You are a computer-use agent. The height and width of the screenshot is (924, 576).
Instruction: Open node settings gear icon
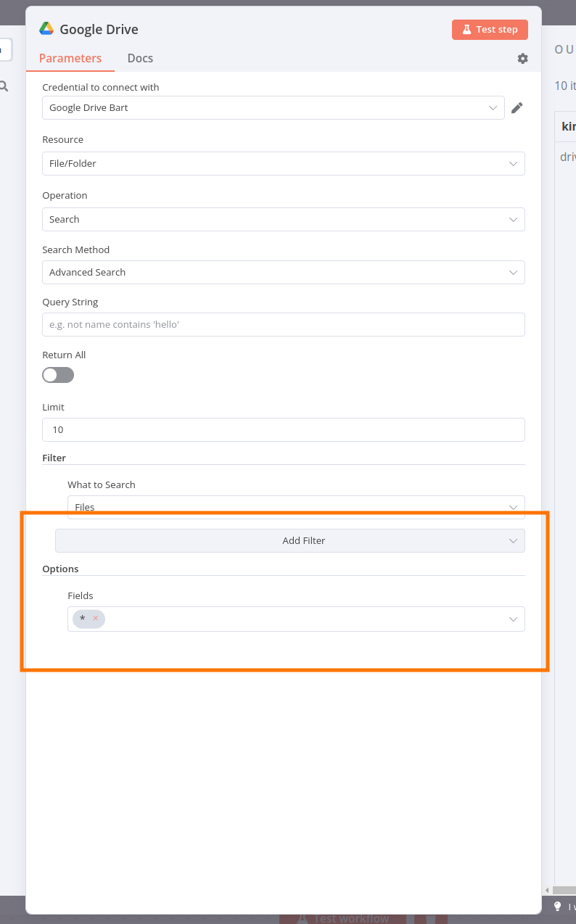click(x=522, y=59)
